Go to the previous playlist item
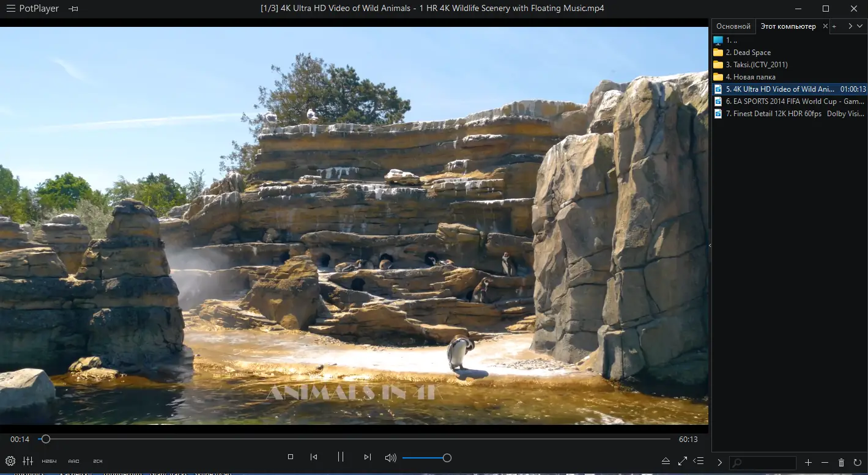 point(314,457)
